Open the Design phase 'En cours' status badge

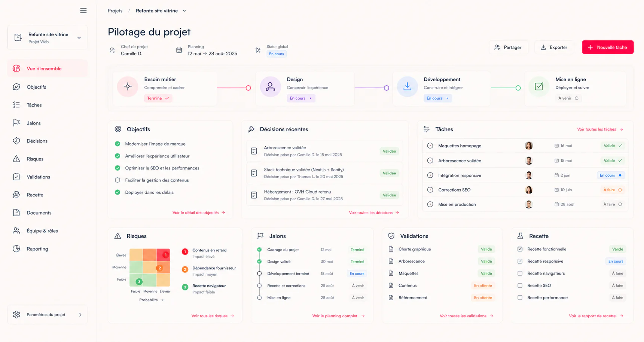301,98
